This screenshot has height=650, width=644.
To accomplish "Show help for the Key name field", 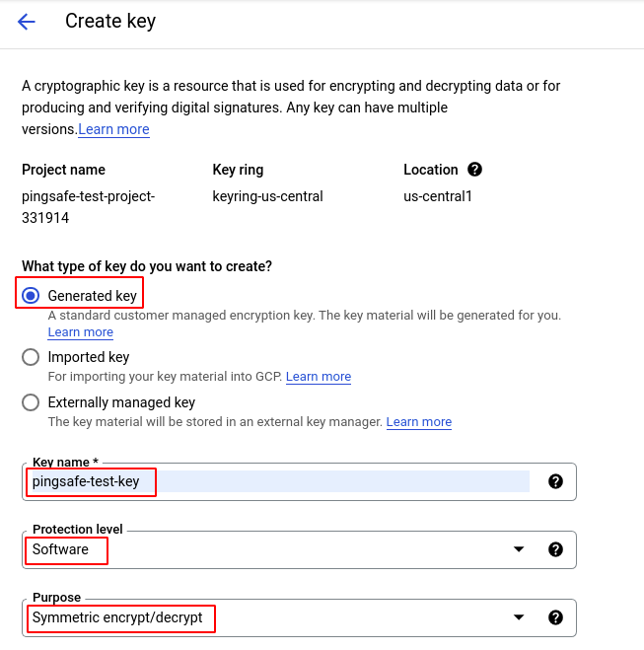I will pyautogui.click(x=555, y=481).
